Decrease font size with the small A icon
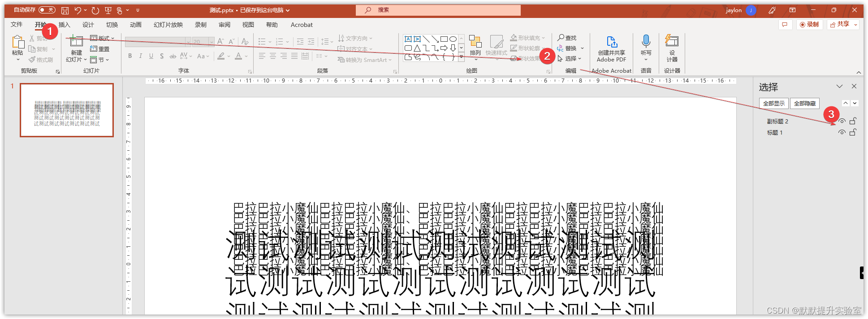The height and width of the screenshot is (319, 868). point(232,42)
